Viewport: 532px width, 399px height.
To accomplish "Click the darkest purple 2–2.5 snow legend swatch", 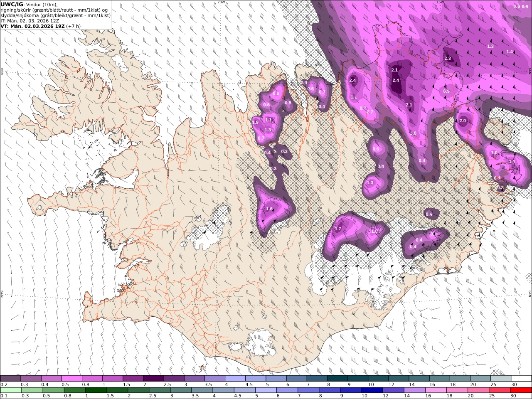I will coord(153,379).
